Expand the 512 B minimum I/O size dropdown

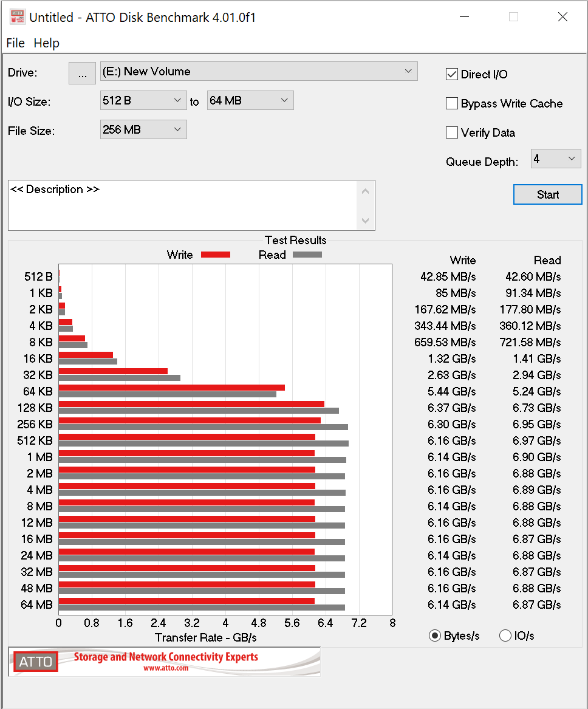pos(143,101)
